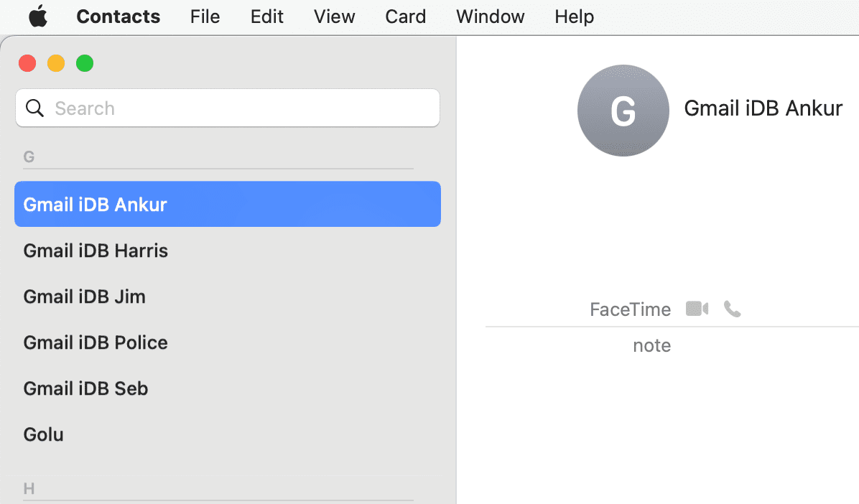Click the magnifying glass search icon
The width and height of the screenshot is (859, 504).
click(34, 108)
